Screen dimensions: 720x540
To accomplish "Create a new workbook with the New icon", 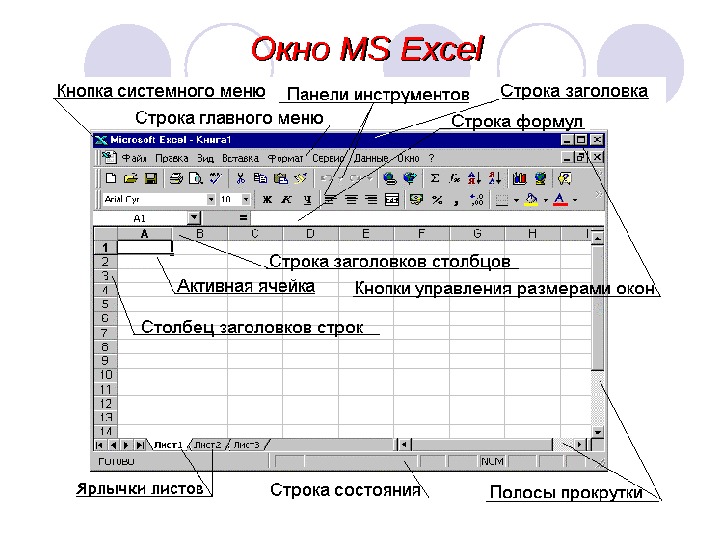I will click(x=111, y=178).
